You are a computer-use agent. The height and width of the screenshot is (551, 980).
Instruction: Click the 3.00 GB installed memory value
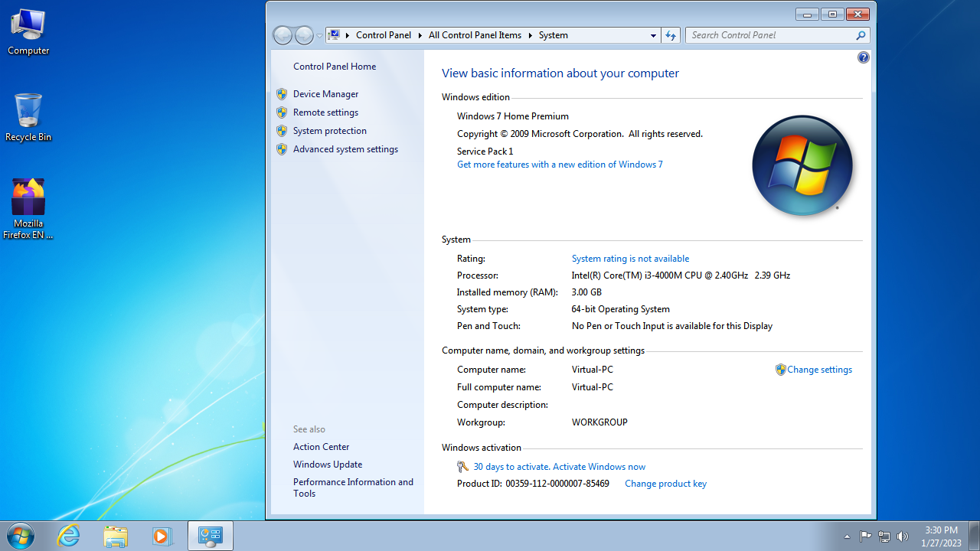pyautogui.click(x=586, y=292)
